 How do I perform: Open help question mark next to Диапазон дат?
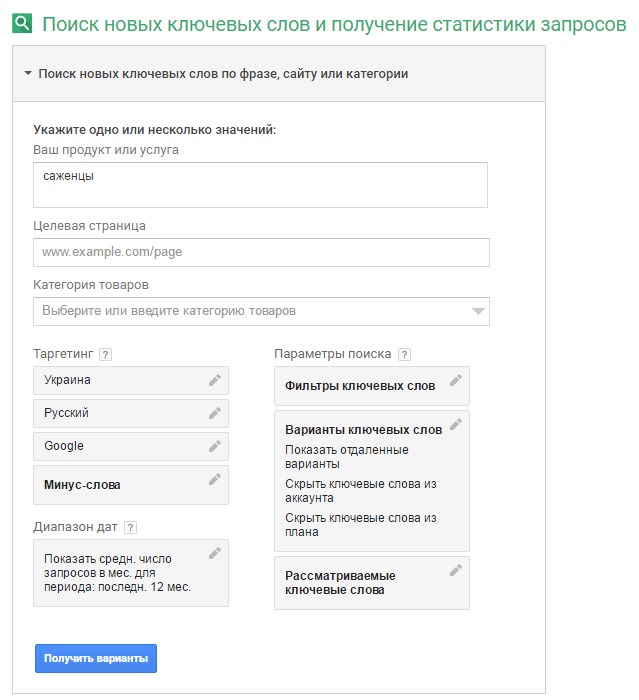(x=130, y=527)
